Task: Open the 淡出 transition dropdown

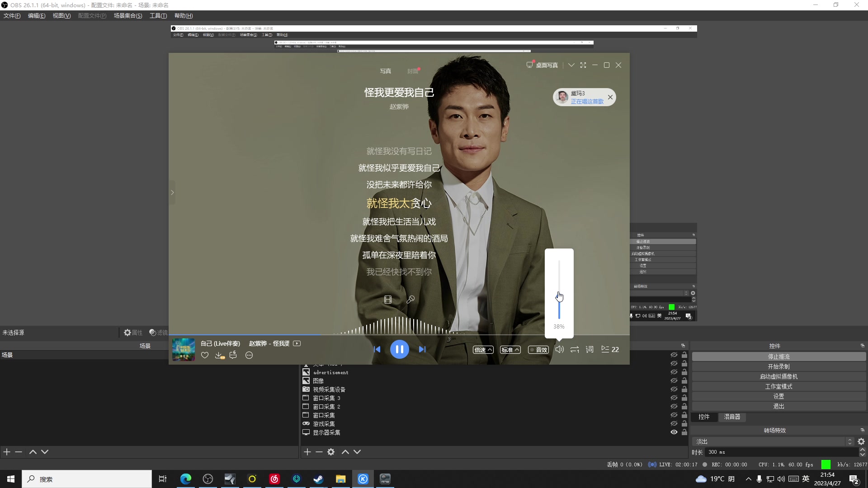Action: pos(773,441)
